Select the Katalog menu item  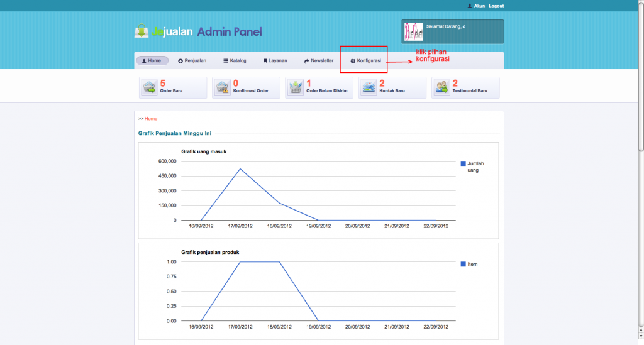click(x=235, y=61)
